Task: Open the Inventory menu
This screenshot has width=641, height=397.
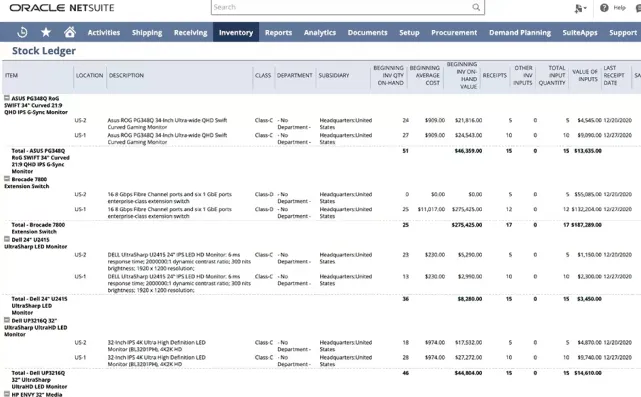Action: point(236,32)
